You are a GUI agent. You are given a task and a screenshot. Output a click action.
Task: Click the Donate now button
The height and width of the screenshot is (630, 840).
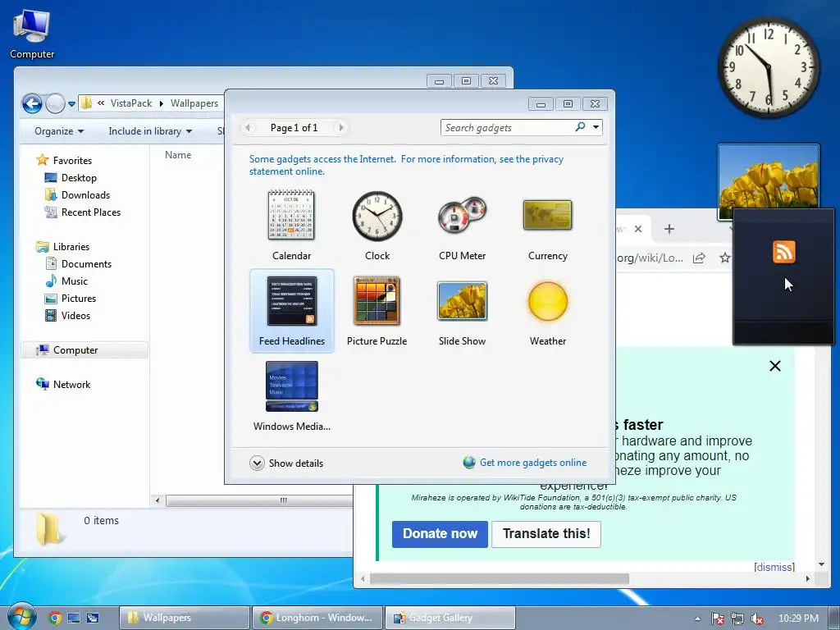coord(440,534)
